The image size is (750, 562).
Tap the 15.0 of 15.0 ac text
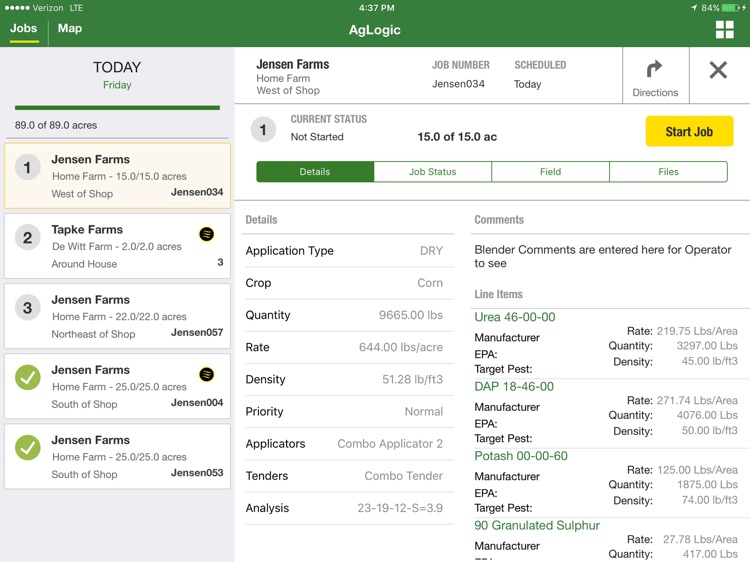coord(457,137)
